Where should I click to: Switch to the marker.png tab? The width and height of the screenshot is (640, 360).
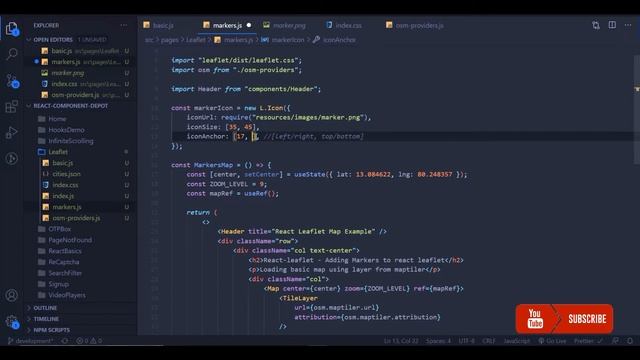[x=289, y=25]
